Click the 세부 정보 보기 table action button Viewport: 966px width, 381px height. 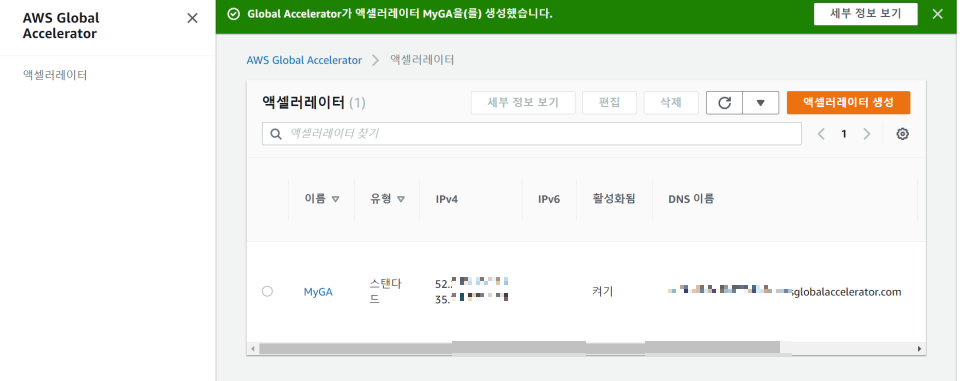coord(523,103)
